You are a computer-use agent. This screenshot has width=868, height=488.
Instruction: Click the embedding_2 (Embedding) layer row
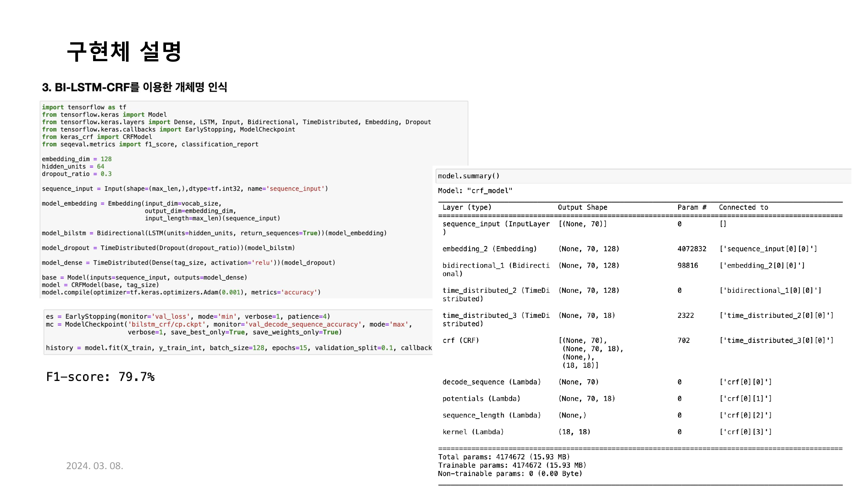click(489, 249)
